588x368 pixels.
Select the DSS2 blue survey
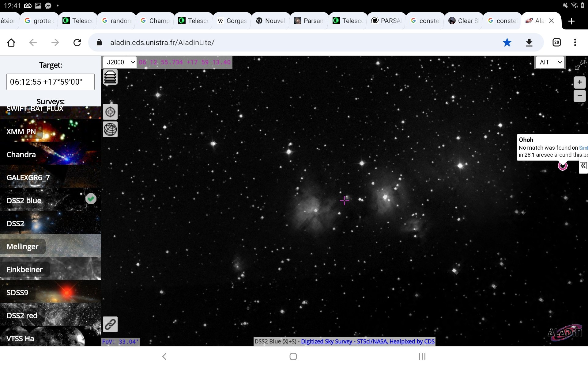tap(51, 199)
